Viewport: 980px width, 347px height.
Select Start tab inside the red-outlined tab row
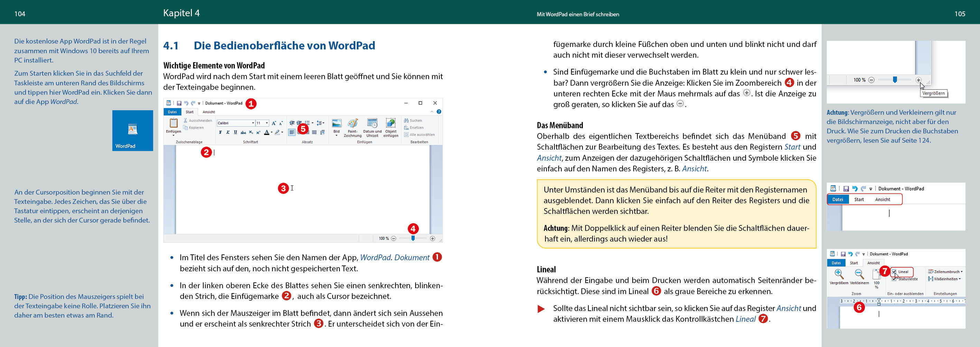859,199
